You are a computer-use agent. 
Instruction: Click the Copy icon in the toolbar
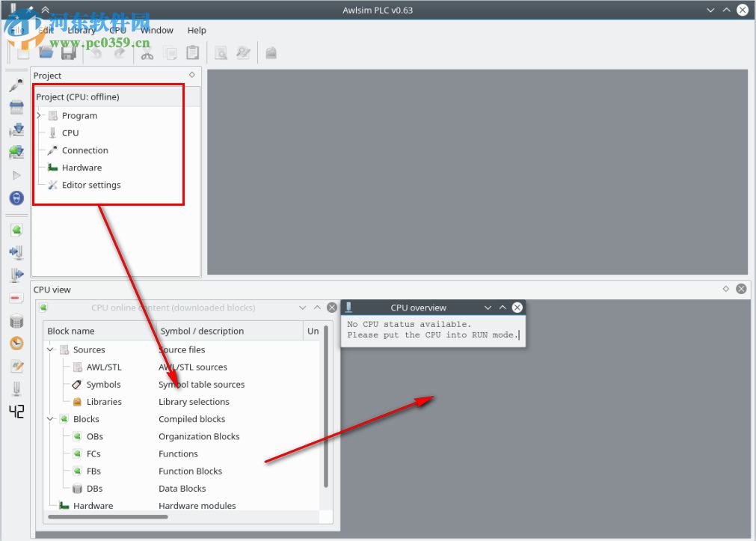pos(170,52)
